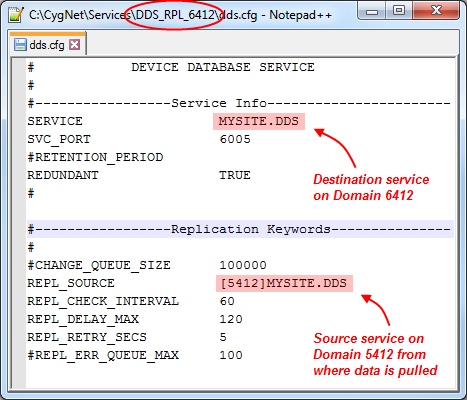Click the REPL_RETRY_SECS keyword
The width and height of the screenshot is (467, 400).
click(x=87, y=337)
